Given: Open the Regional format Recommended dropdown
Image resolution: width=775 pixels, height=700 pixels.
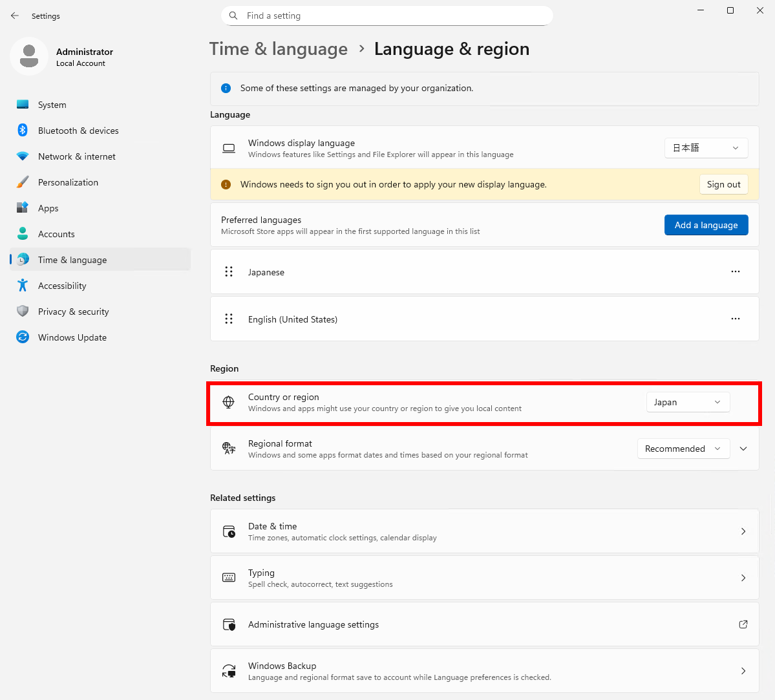Looking at the screenshot, I should 683,449.
